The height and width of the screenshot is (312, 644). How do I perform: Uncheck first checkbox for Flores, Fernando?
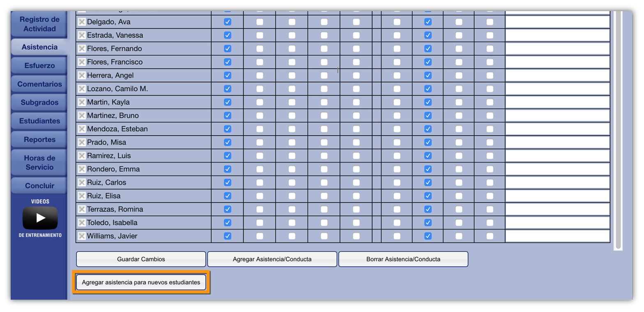pyautogui.click(x=228, y=49)
